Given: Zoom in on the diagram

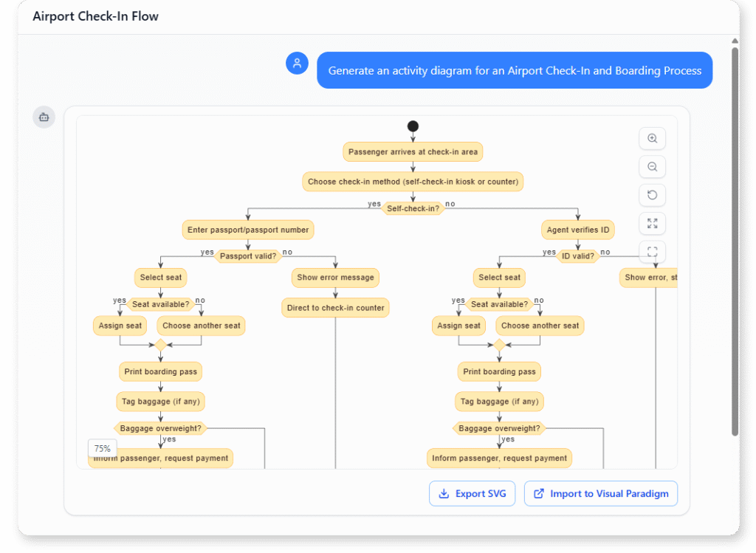Looking at the screenshot, I should (x=652, y=138).
